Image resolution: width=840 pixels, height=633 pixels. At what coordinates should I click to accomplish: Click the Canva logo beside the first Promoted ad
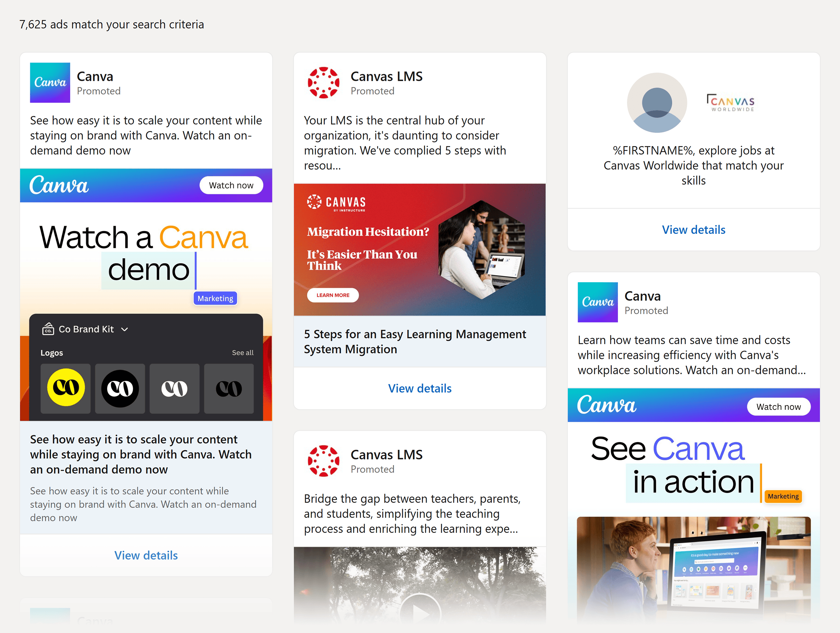click(50, 83)
